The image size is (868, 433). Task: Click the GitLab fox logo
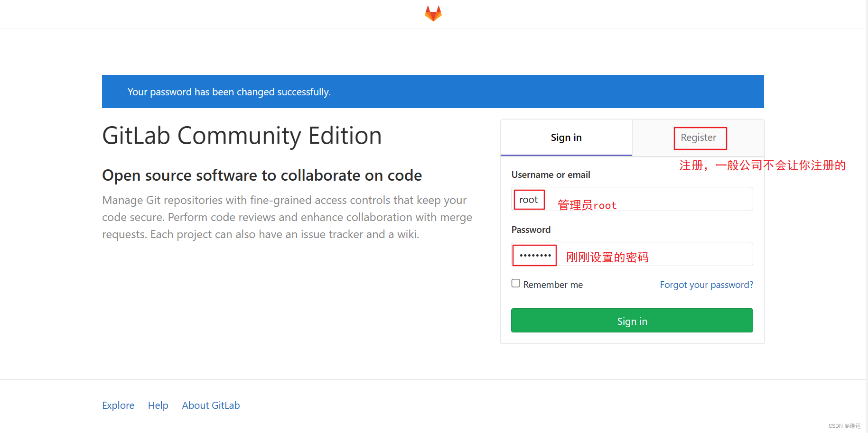pos(433,14)
